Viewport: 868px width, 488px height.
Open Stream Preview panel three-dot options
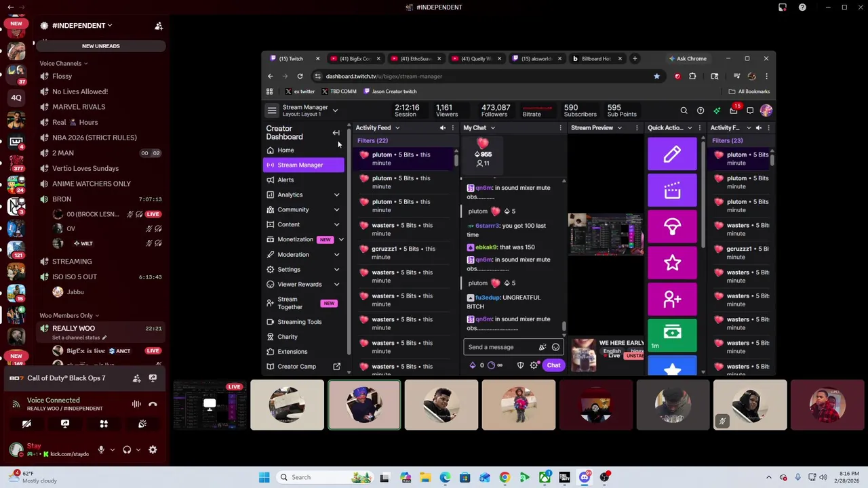[637, 127]
